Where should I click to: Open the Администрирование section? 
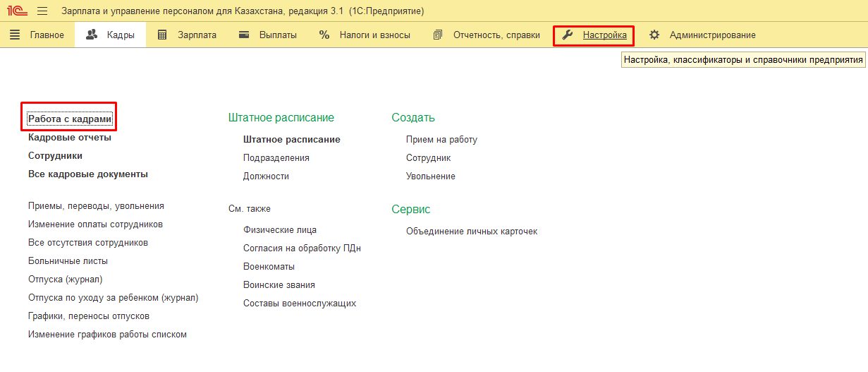(x=702, y=35)
